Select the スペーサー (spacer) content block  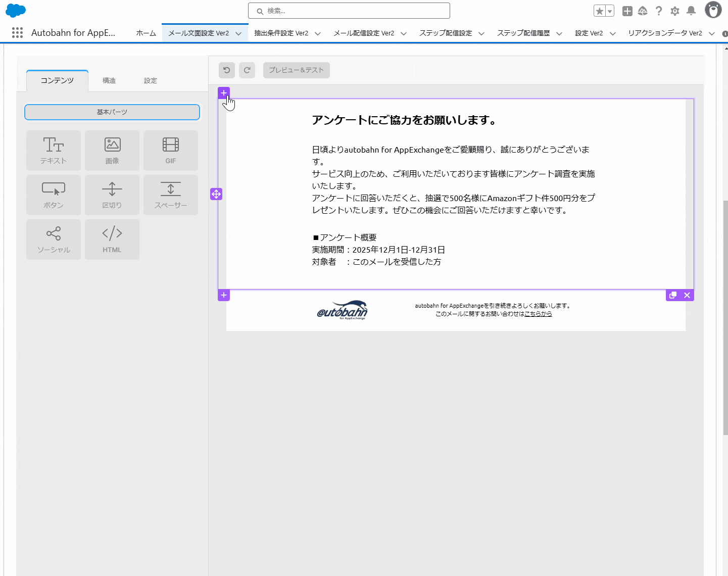pyautogui.click(x=171, y=195)
